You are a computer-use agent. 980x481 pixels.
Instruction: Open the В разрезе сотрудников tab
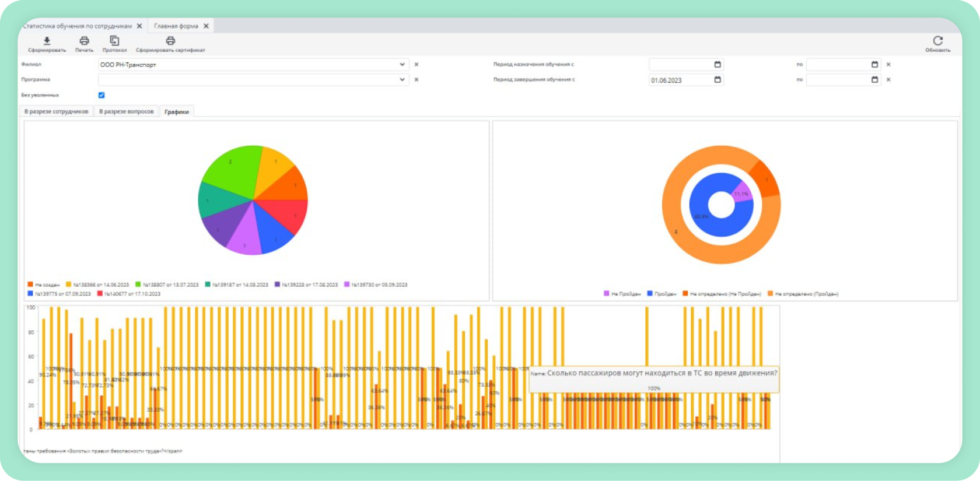56,111
